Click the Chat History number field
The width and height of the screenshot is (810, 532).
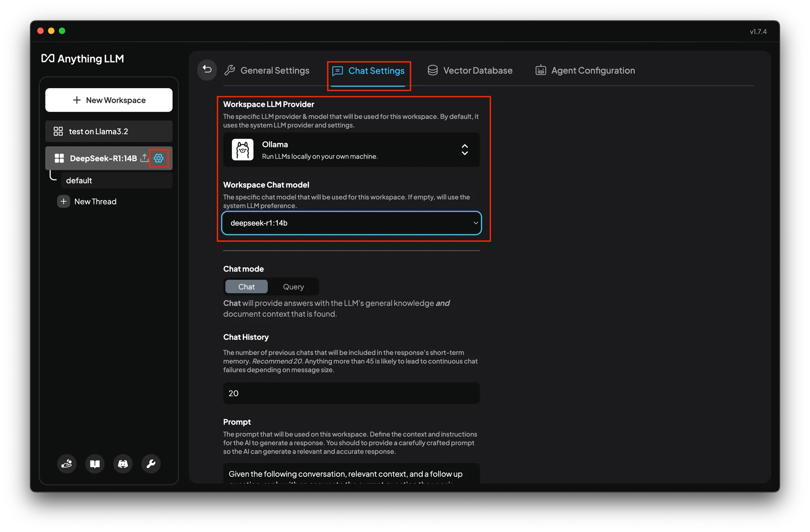click(351, 393)
